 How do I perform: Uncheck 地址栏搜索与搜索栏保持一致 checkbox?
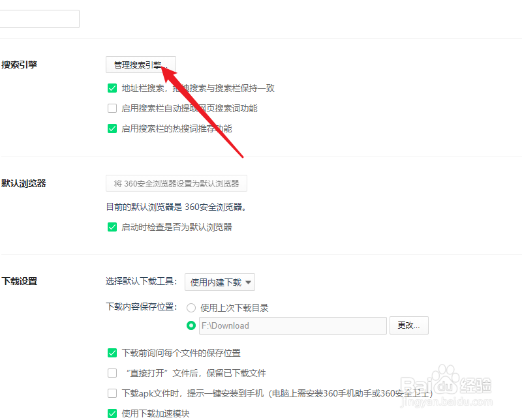(x=112, y=88)
